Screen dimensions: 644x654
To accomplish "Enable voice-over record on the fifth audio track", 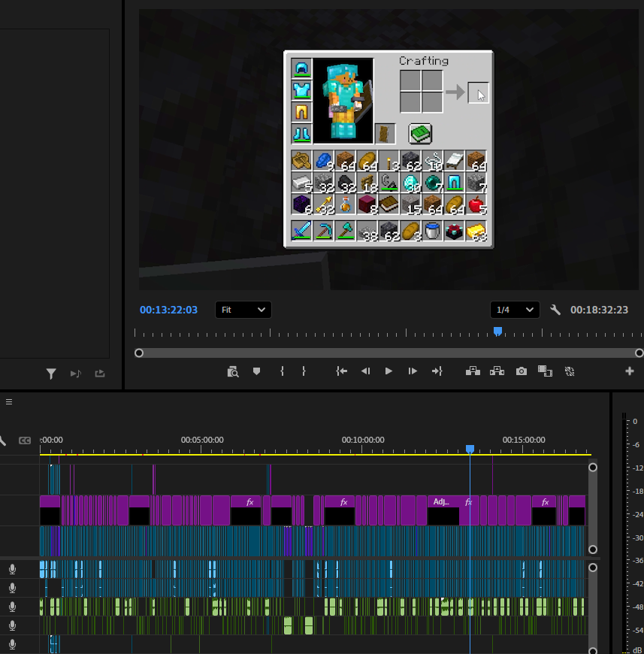I will pos(13,644).
